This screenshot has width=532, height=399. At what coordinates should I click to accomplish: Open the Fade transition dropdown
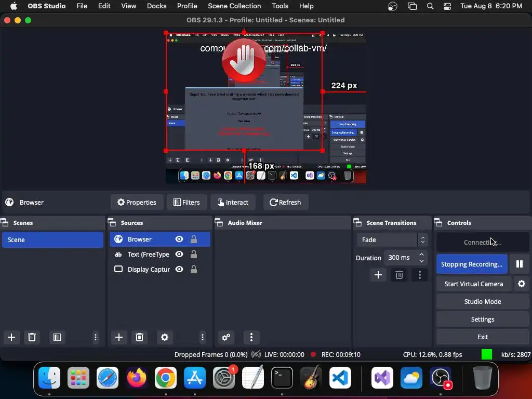point(392,240)
